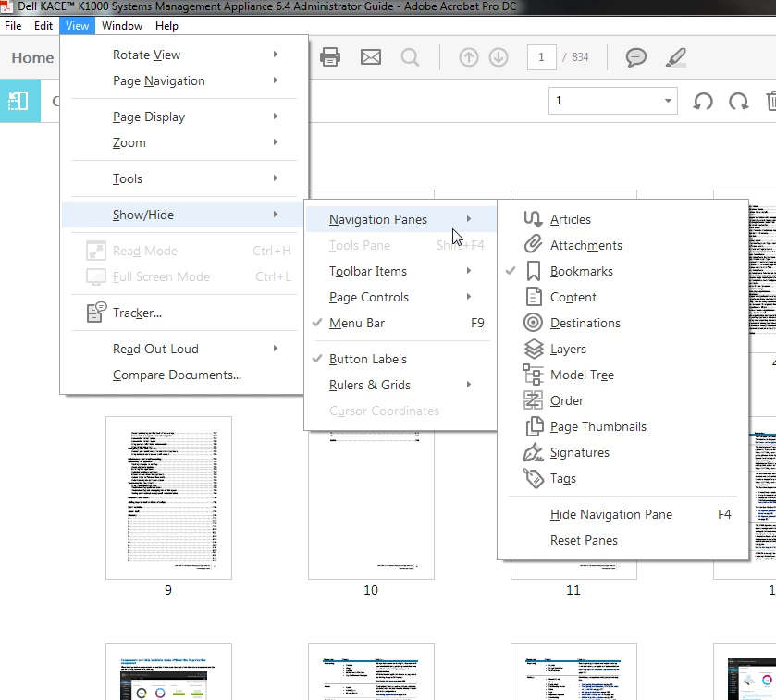Click the Email envelope icon
The height and width of the screenshot is (700, 776).
click(371, 57)
